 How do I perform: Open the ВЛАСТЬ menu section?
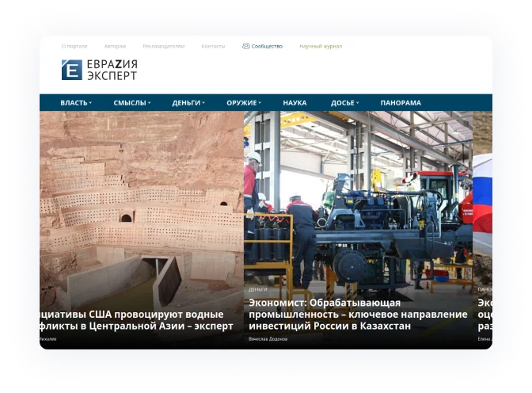click(74, 103)
